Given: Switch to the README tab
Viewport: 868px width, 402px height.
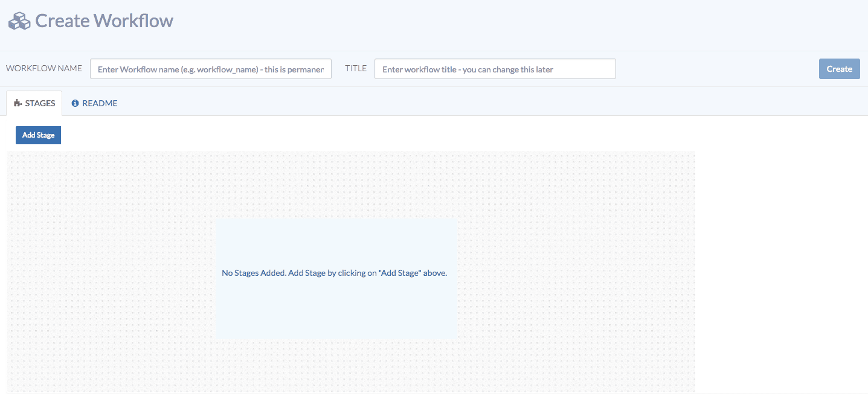Looking at the screenshot, I should [x=94, y=103].
